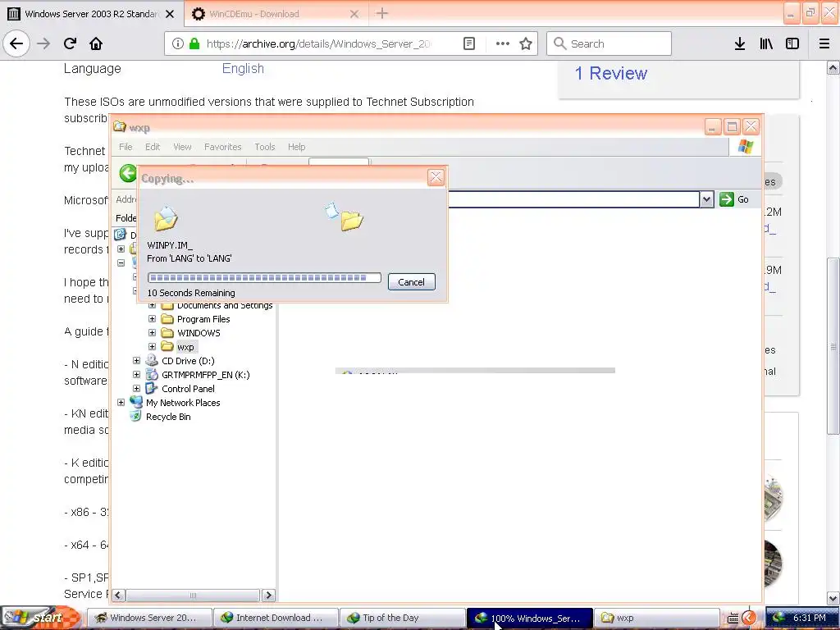Image resolution: width=840 pixels, height=630 pixels.
Task: Expand the WINDOWS folder node
Action: (x=152, y=333)
